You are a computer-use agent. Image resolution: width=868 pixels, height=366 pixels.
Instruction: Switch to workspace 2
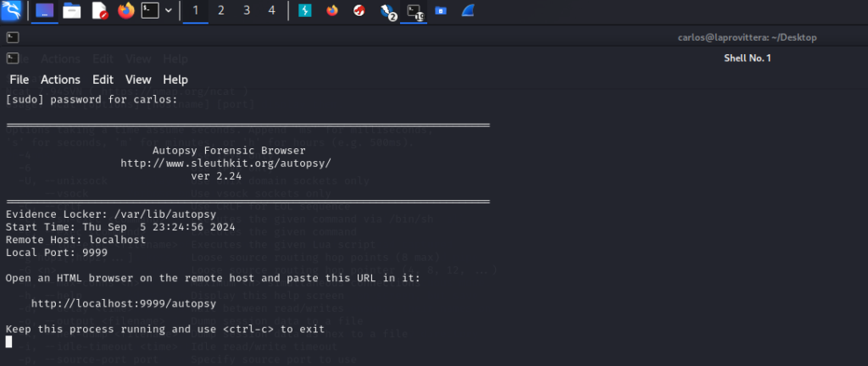pyautogui.click(x=221, y=11)
